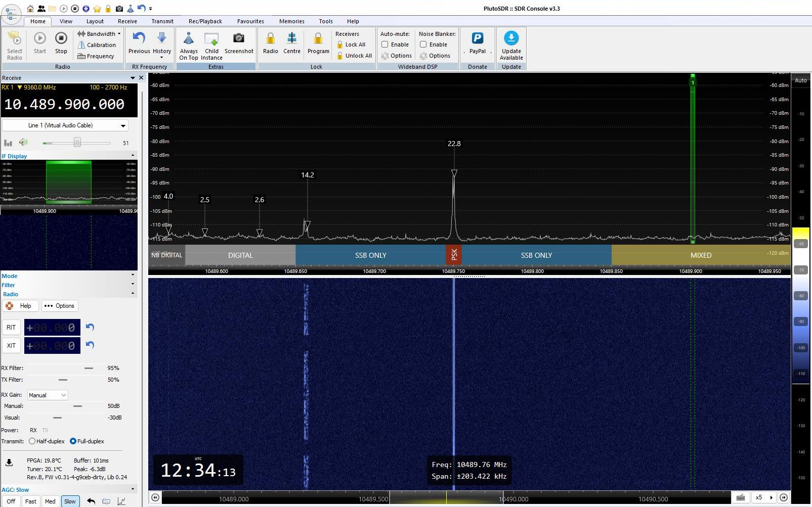The width and height of the screenshot is (812, 507).
Task: Take a Screenshot from Extras group
Action: (239, 42)
